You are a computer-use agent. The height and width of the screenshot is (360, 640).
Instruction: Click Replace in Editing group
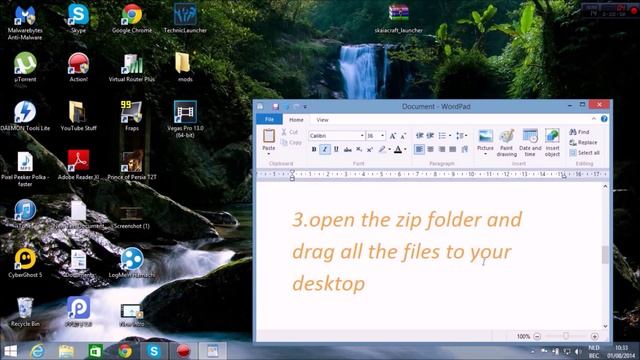coord(583,142)
